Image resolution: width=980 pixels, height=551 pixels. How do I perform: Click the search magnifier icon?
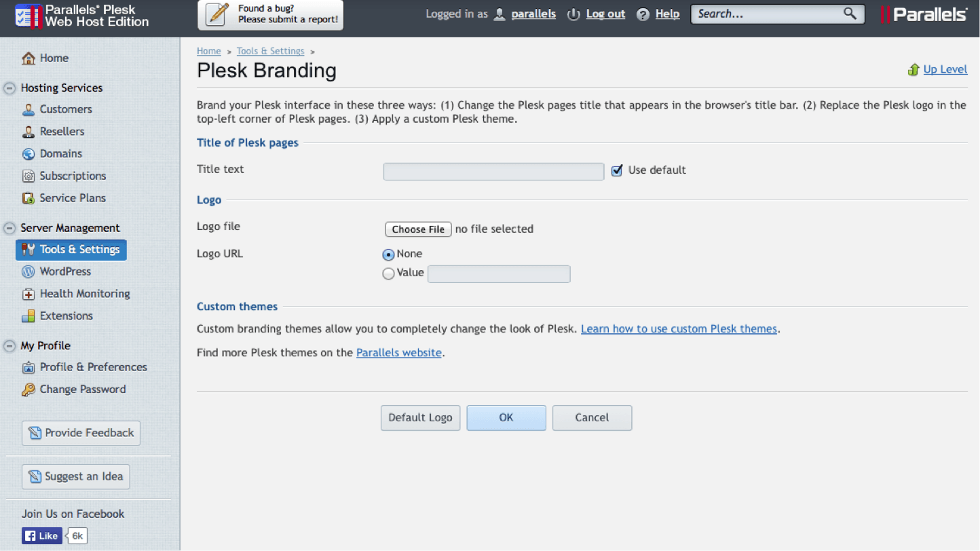[850, 13]
